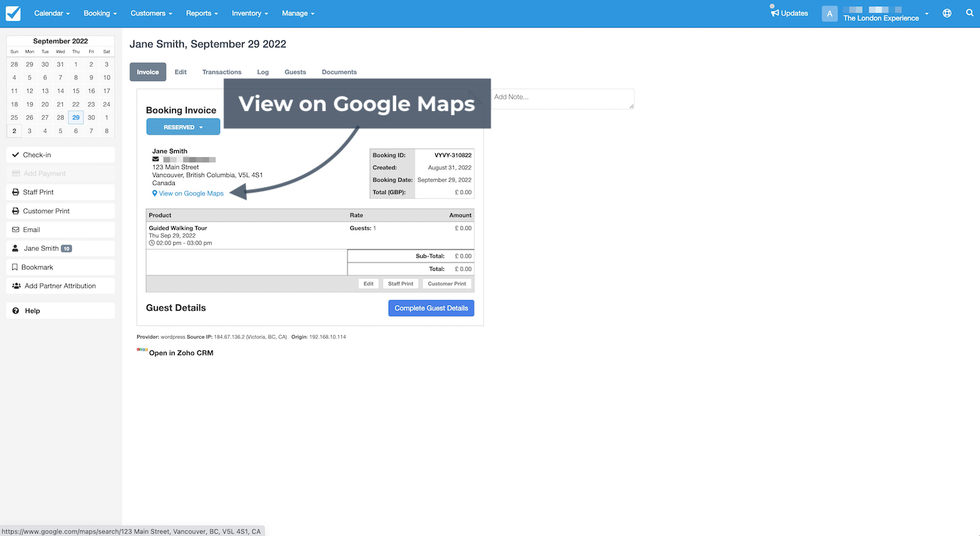Click the Booking ID VYVY-310822
This screenshot has height=536, width=980.
click(x=452, y=156)
